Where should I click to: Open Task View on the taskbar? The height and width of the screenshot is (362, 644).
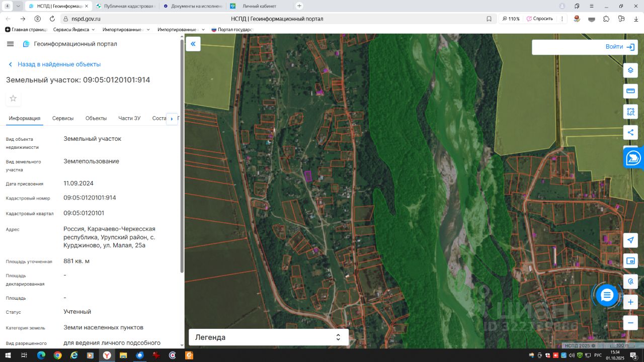coord(24,355)
